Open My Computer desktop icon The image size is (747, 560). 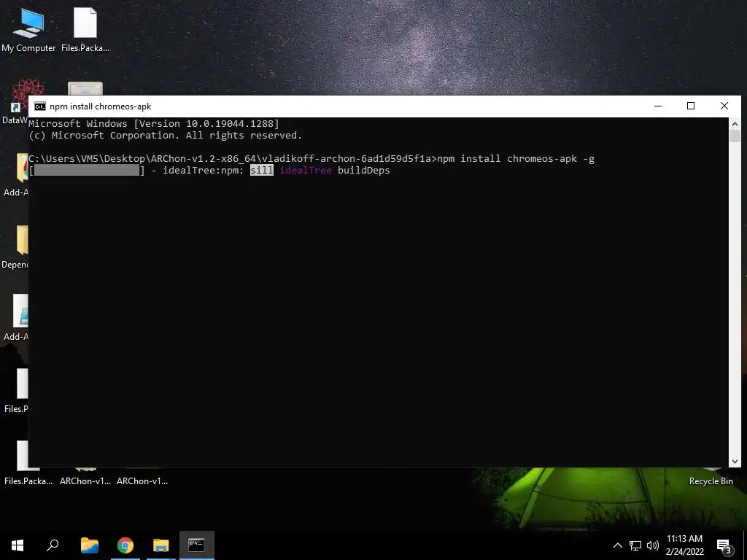(28, 29)
